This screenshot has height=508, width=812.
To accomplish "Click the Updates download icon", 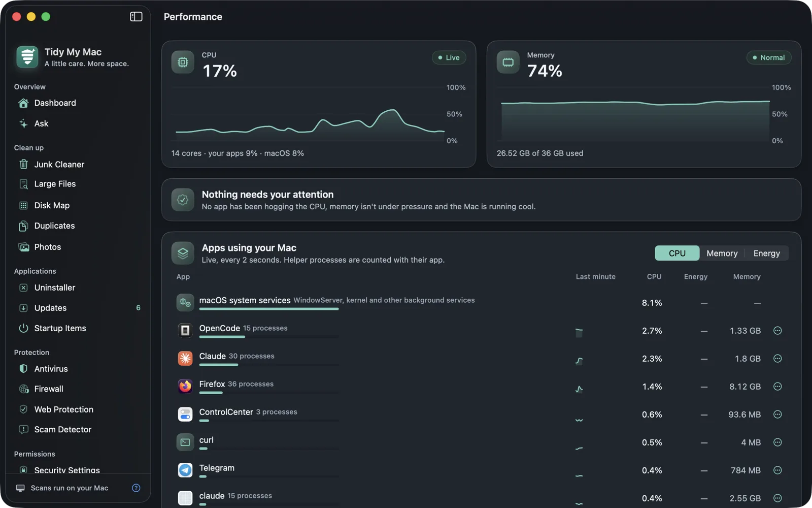I will [23, 308].
